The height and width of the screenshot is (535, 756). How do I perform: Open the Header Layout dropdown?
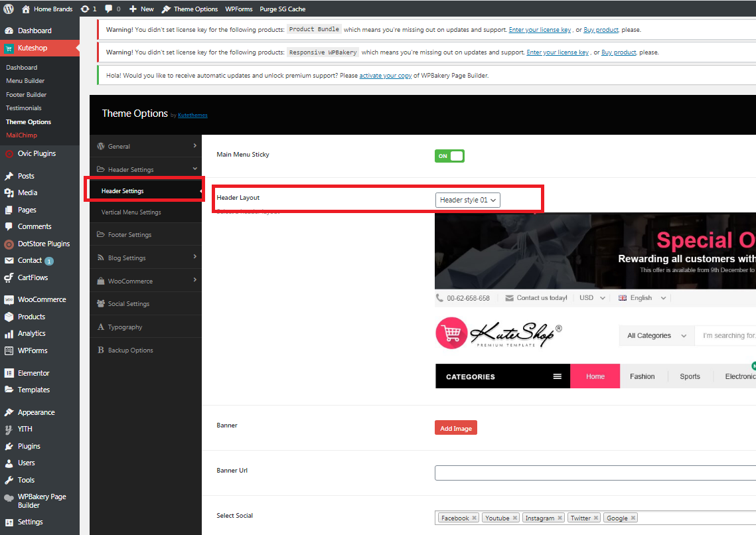click(x=468, y=200)
